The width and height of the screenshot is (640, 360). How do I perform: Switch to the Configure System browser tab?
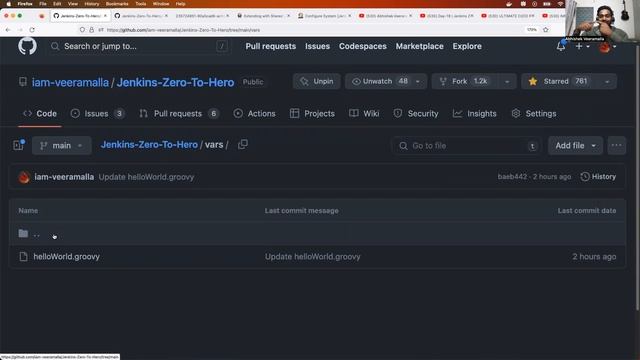(324, 16)
